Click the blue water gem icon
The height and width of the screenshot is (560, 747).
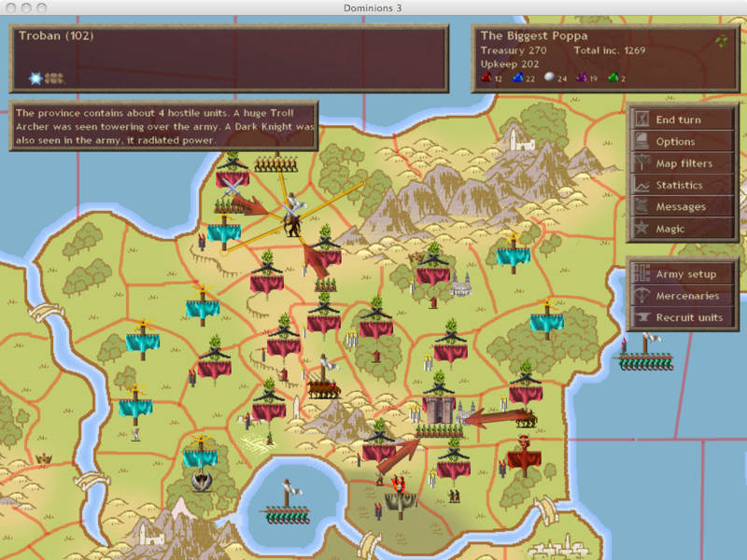click(x=518, y=77)
